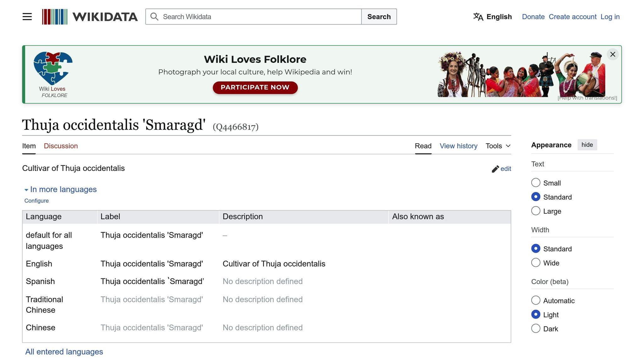Open the hamburger main menu
644x362 pixels.
27,17
